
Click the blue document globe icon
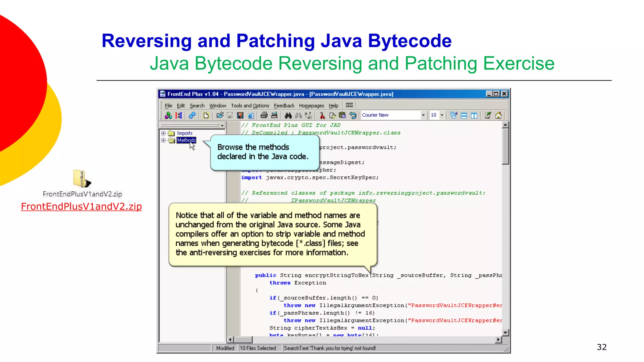(x=251, y=115)
